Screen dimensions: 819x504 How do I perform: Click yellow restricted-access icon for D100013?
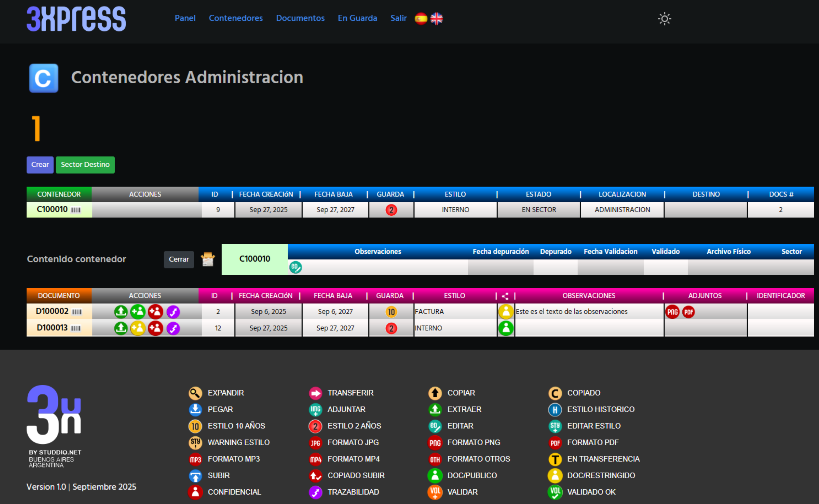coord(138,329)
